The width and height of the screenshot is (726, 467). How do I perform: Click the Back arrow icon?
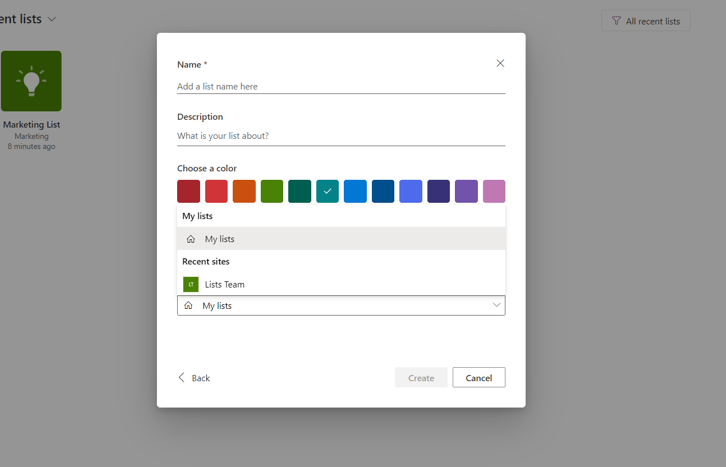click(182, 378)
